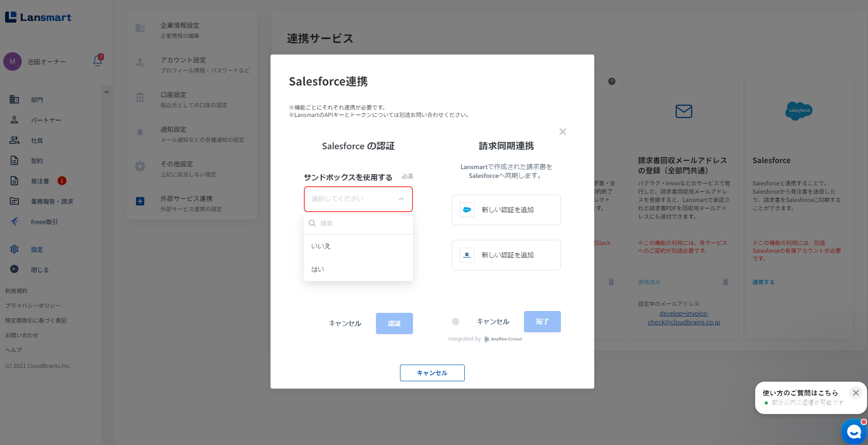This screenshot has height=445, width=868.
Task: Click the 通知設定 bell icon
Action: [140, 132]
